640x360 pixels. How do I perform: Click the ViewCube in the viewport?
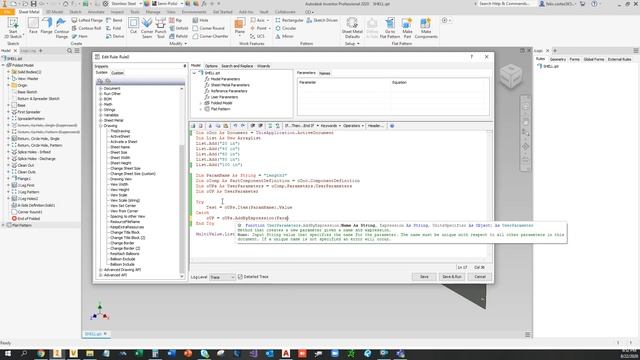(x=511, y=76)
